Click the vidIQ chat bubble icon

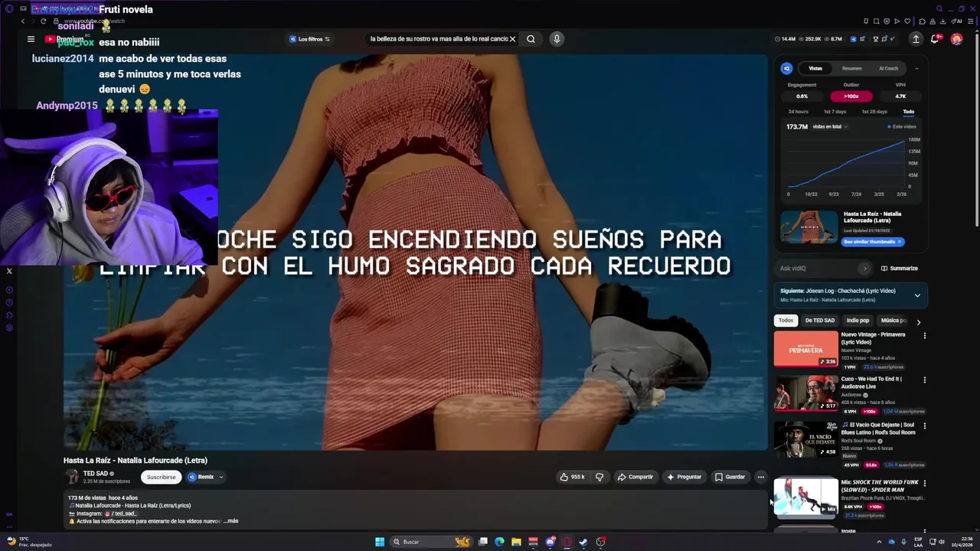pos(884,39)
